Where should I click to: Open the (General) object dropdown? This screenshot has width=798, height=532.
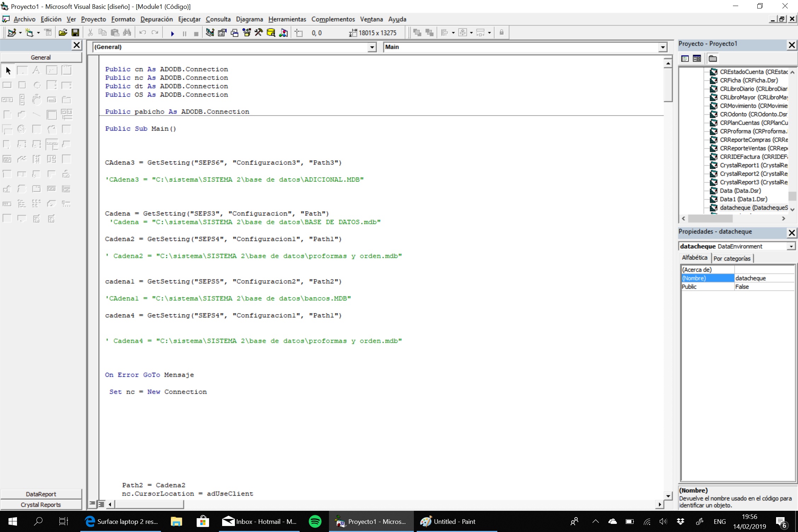pos(372,47)
